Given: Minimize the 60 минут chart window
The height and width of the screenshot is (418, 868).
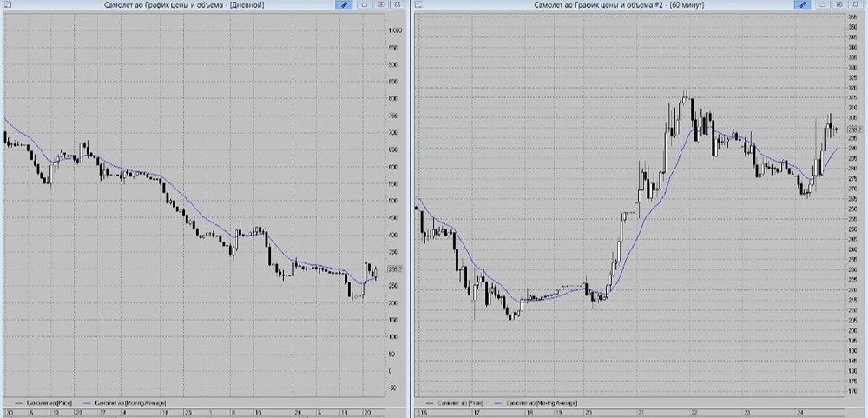Looking at the screenshot, I should (823, 4).
